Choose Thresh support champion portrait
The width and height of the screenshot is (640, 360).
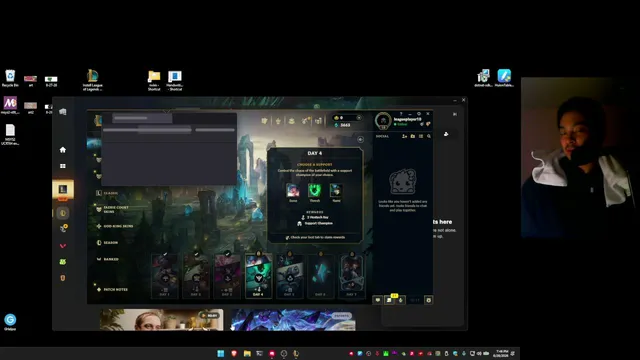pyautogui.click(x=314, y=191)
